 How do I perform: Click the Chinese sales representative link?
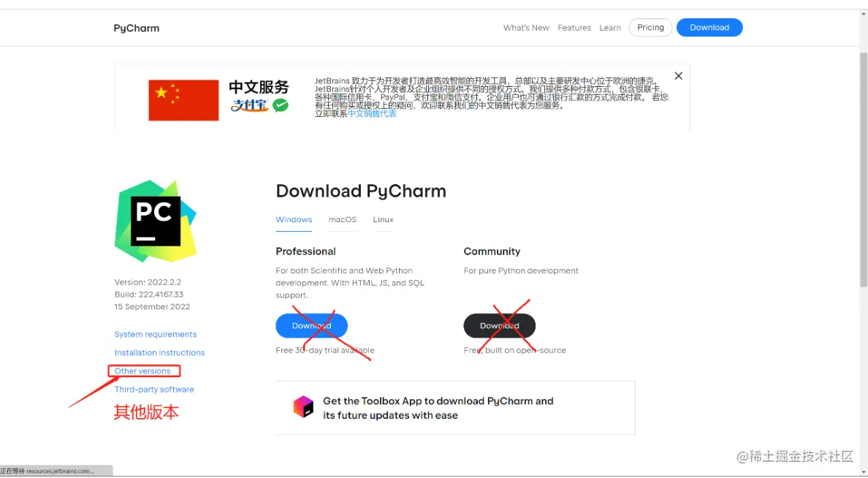[372, 113]
